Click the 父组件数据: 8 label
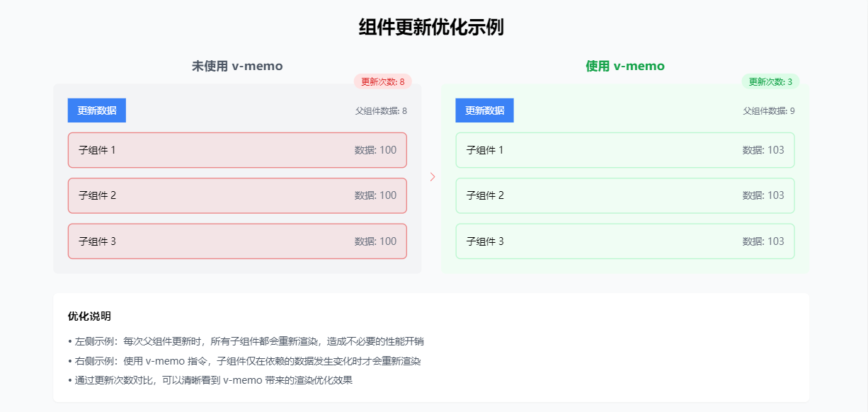 pos(382,110)
